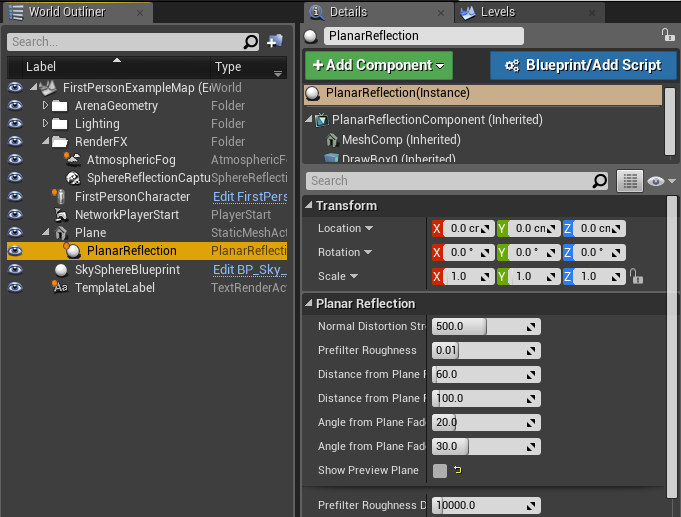Click the NetworkPlayerStart actor icon

coord(62,215)
